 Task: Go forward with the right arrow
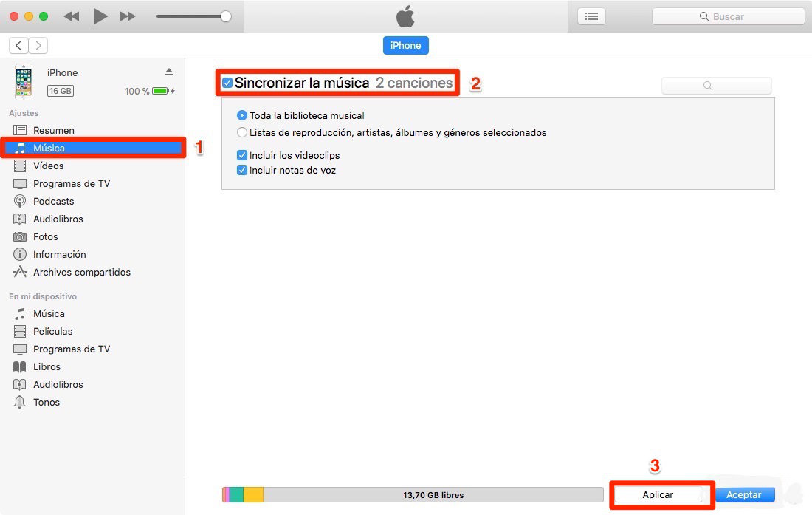pyautogui.click(x=38, y=46)
